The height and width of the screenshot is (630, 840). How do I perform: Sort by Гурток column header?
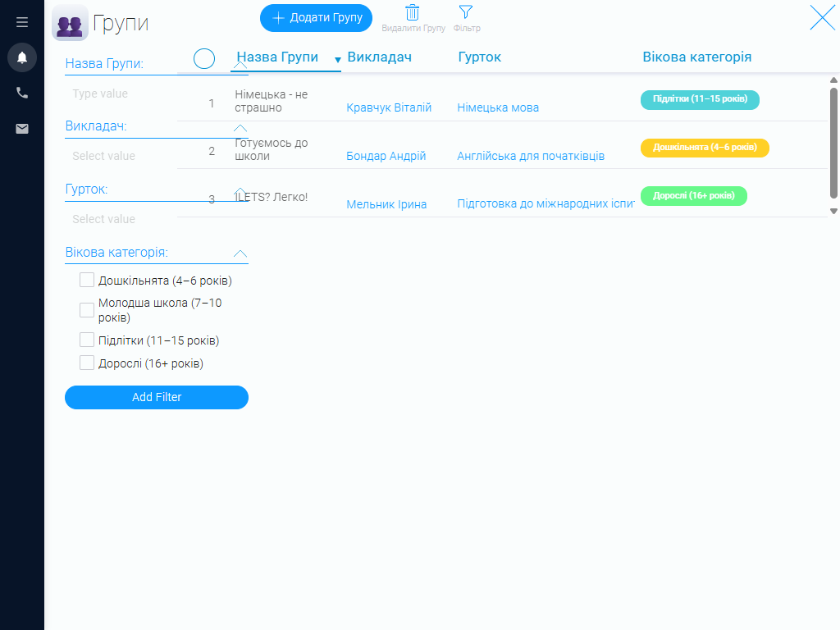point(479,57)
